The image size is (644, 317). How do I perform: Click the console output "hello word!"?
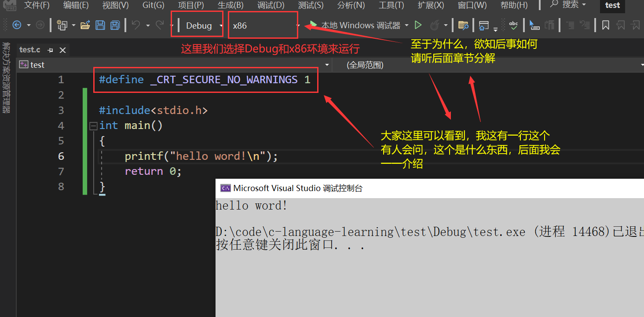coord(252,206)
